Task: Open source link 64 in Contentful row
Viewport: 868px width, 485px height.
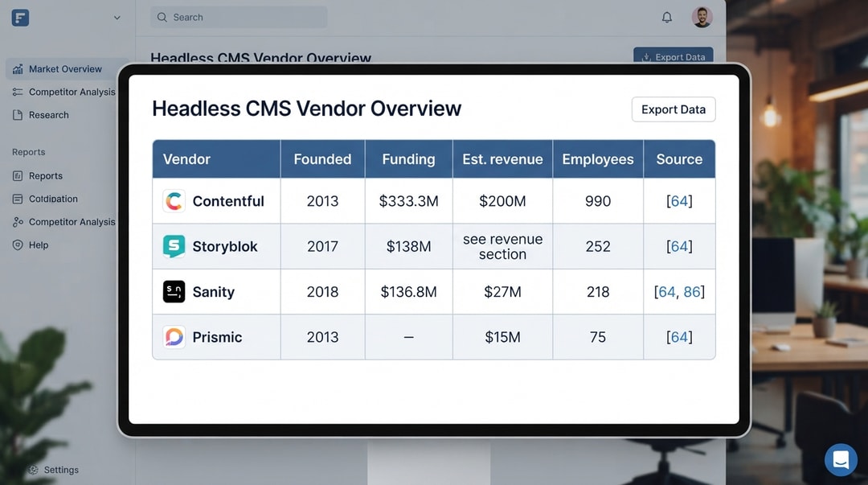Action: coord(679,200)
